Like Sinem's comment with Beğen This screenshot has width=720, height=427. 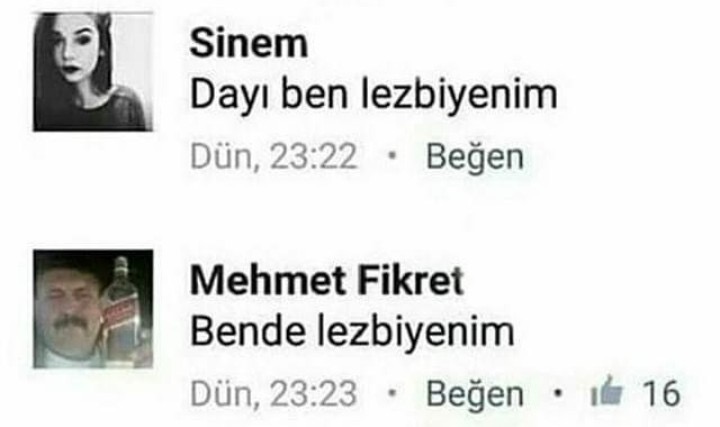click(475, 157)
